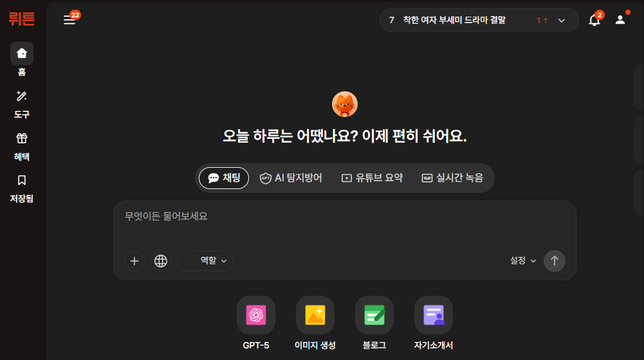This screenshot has height=360, width=644.
Task: Select the 채팅 tab
Action: (224, 178)
